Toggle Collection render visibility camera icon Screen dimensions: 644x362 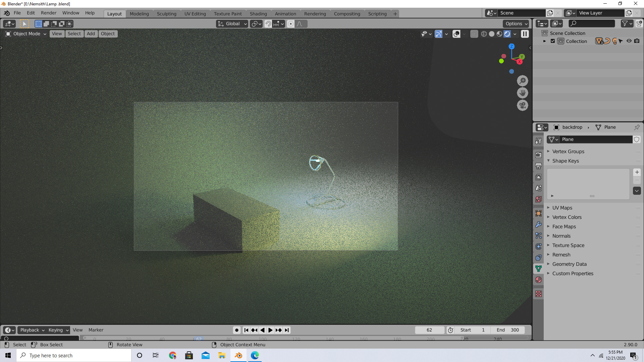click(637, 41)
